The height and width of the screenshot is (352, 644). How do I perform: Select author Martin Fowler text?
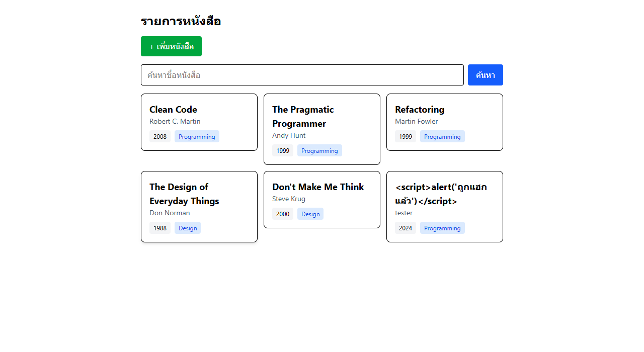pos(417,121)
